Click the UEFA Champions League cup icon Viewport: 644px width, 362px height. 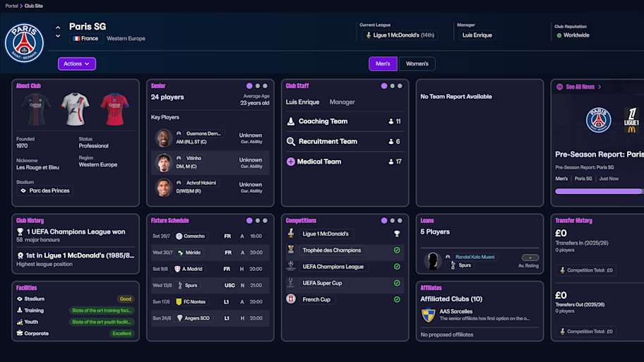291,266
